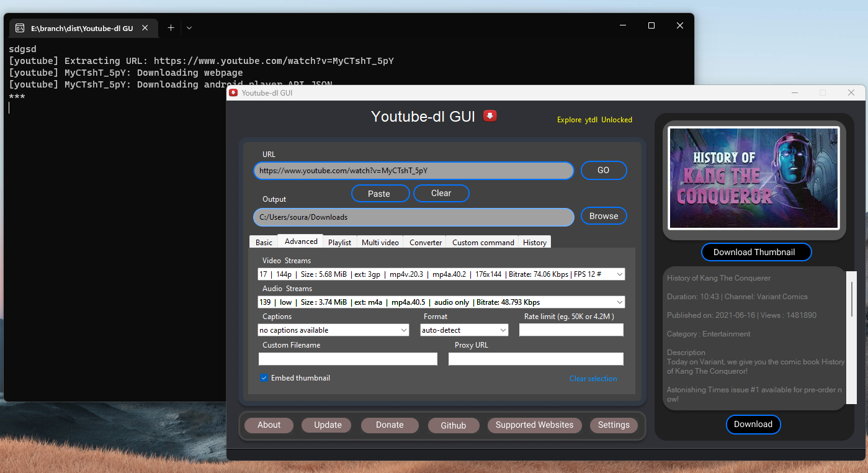This screenshot has width=868, height=473.
Task: Open the terminal tab options chevron
Action: tap(189, 27)
